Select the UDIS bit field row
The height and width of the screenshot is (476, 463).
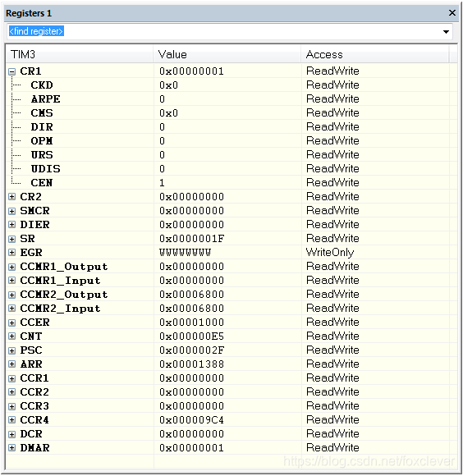[x=231, y=169]
